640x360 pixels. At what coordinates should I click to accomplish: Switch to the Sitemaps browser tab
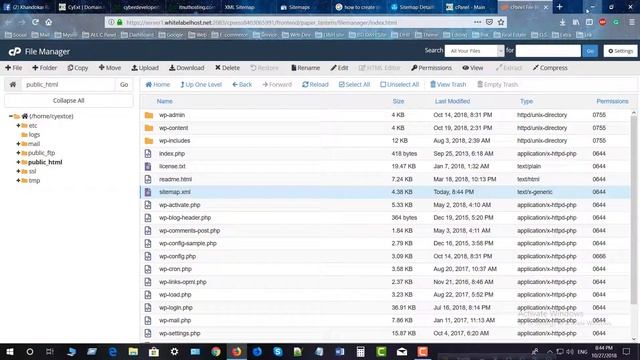pyautogui.click(x=299, y=7)
